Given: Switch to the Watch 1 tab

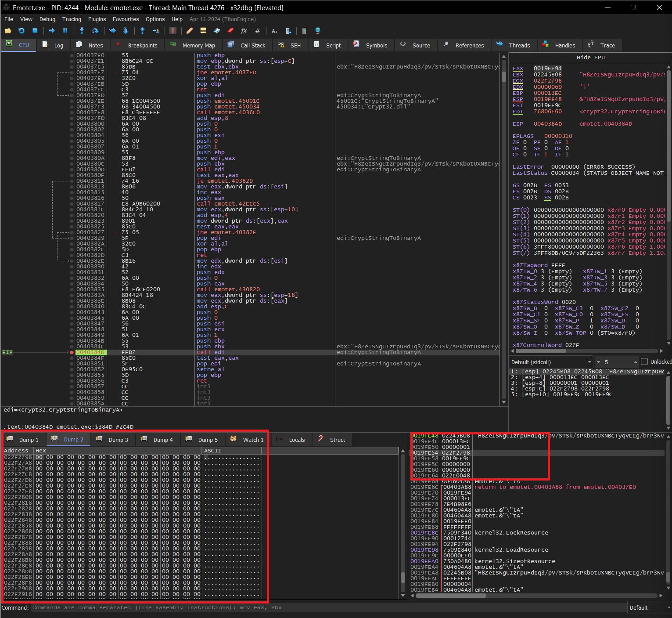Looking at the screenshot, I should (247, 440).
